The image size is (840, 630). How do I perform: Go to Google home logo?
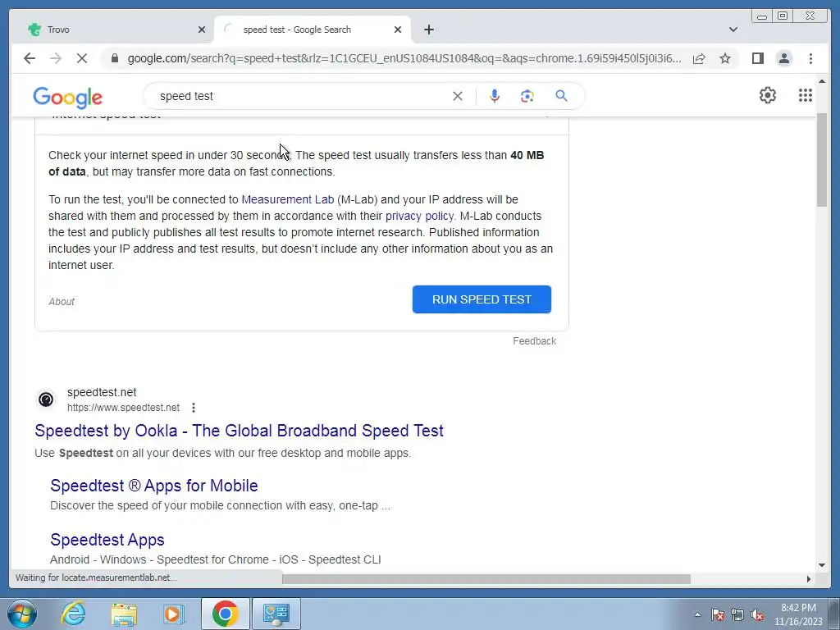point(67,97)
